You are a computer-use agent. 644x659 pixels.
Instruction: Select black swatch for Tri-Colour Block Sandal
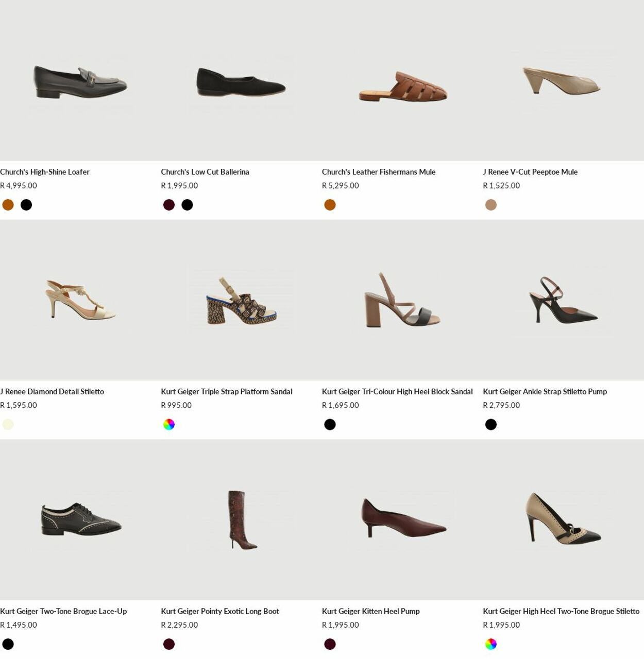tap(330, 425)
